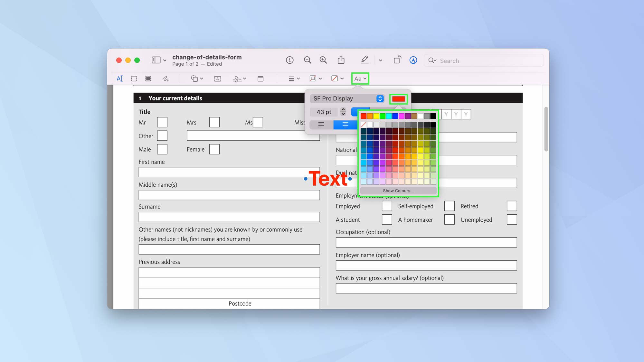Insert a text box
This screenshot has height=362, width=644.
tap(217, 79)
